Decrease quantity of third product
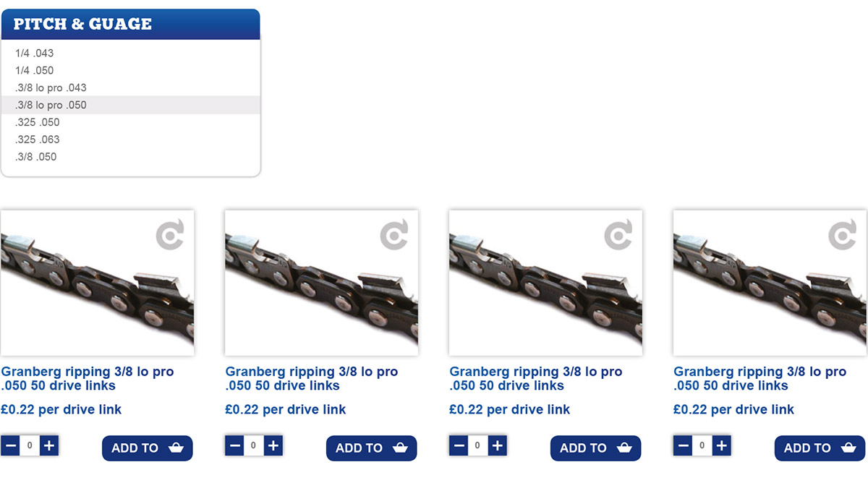Image resolution: width=868 pixels, height=483 pixels. point(459,445)
